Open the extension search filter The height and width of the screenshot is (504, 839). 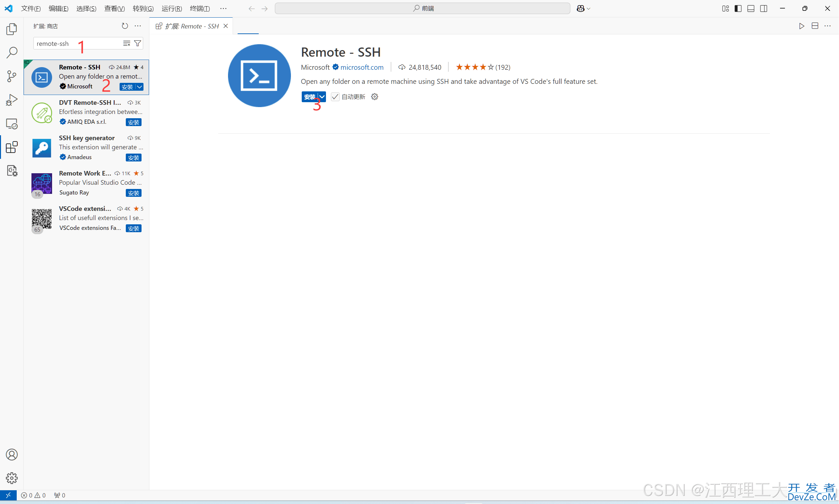(138, 43)
